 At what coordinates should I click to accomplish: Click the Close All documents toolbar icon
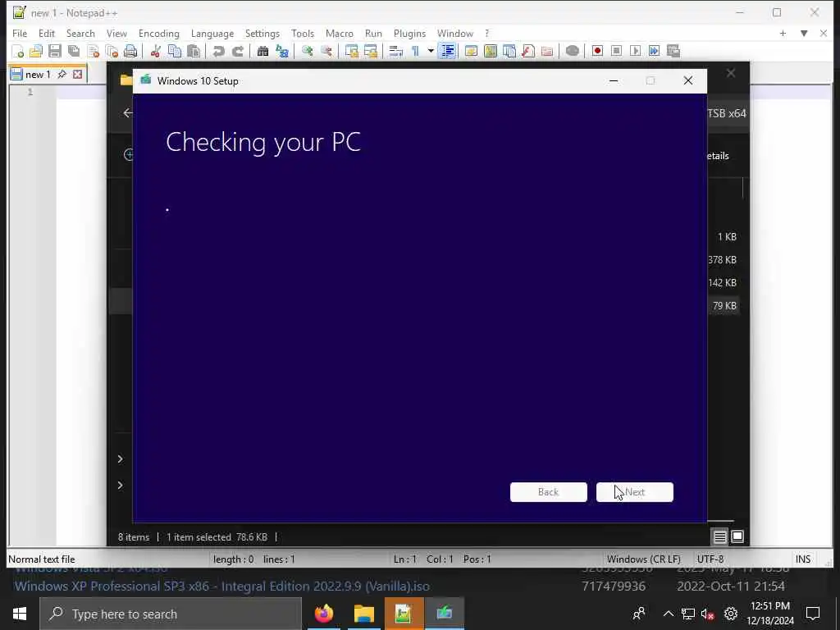coord(112,52)
